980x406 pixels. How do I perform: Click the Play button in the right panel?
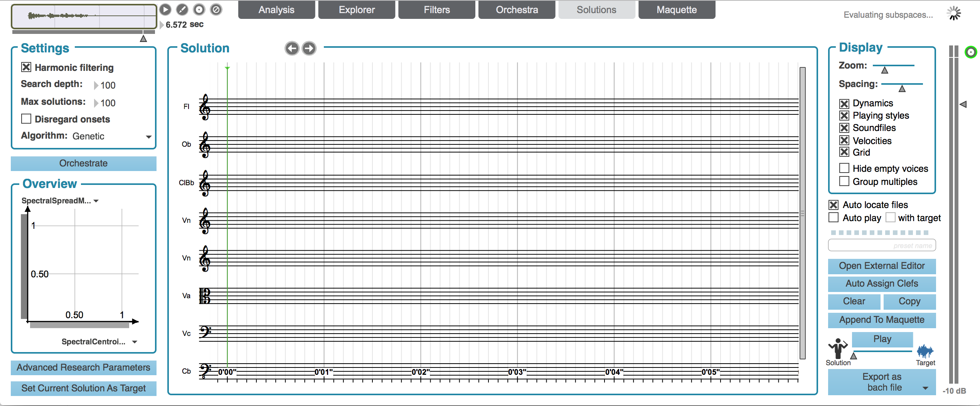(882, 339)
